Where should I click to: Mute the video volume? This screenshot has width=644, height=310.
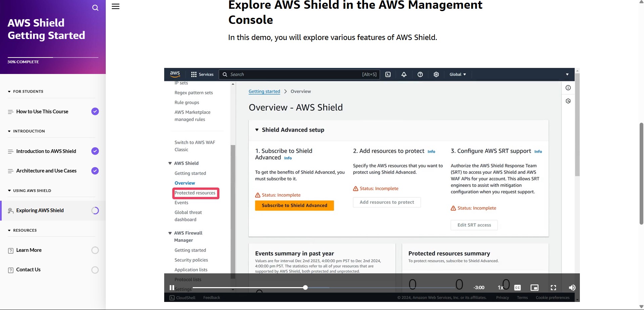point(572,287)
